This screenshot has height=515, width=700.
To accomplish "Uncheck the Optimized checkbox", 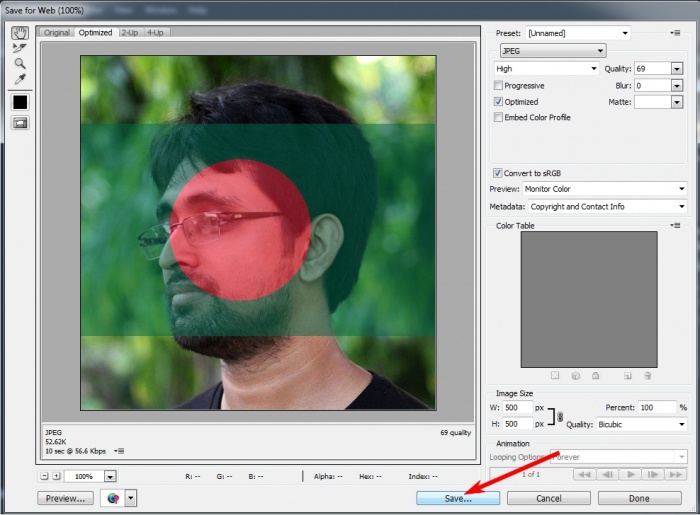I will click(x=499, y=102).
